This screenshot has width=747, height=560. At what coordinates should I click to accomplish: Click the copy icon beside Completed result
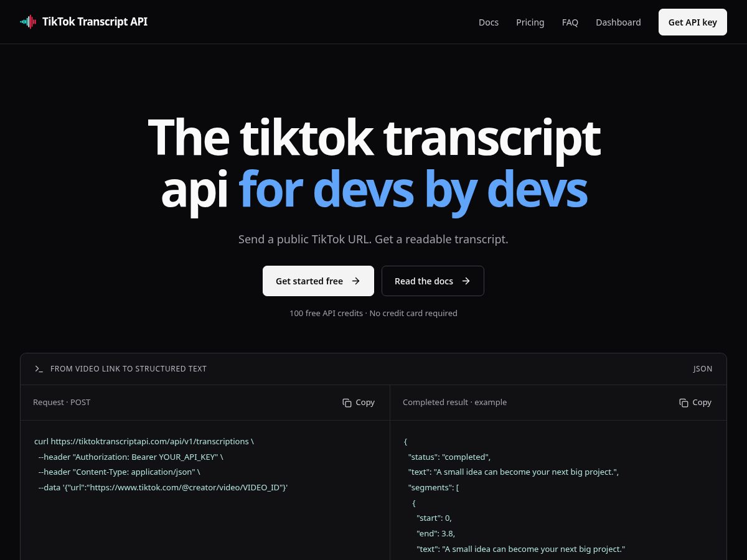tap(684, 403)
